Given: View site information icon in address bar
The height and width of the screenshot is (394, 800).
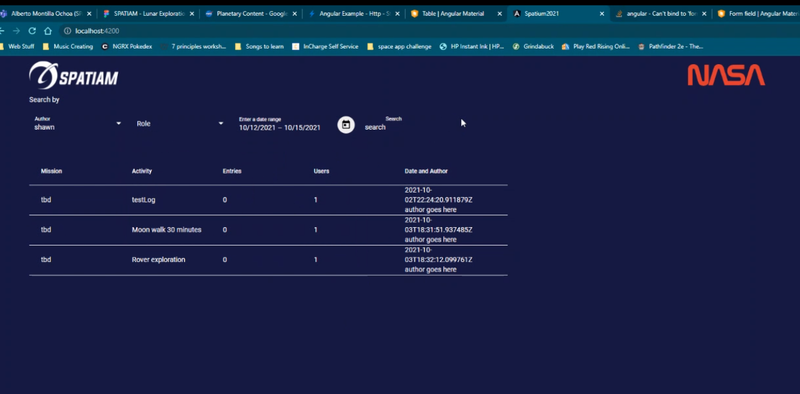Looking at the screenshot, I should tap(67, 31).
